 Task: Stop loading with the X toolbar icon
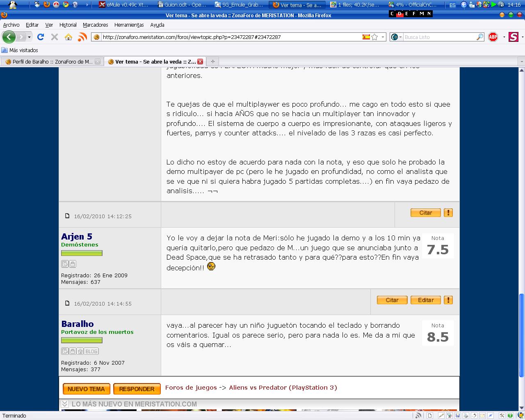click(55, 37)
